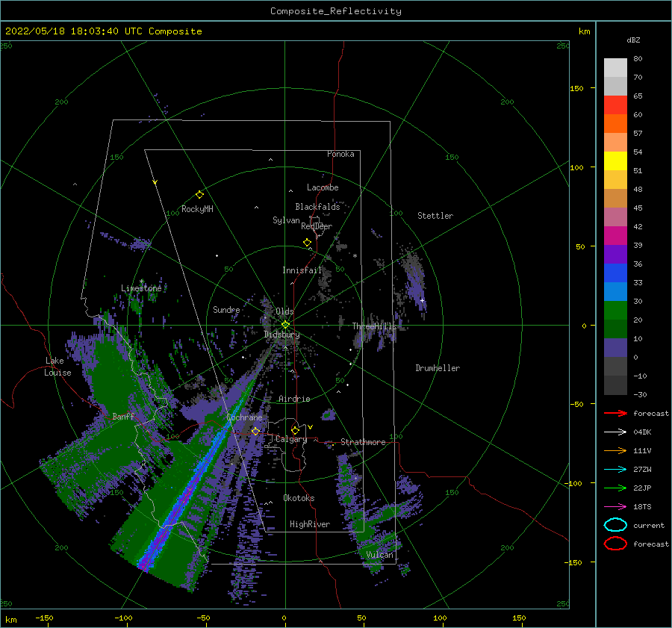Click the white 04DK arrow icon
Screen dimensions: 672x628
click(615, 432)
